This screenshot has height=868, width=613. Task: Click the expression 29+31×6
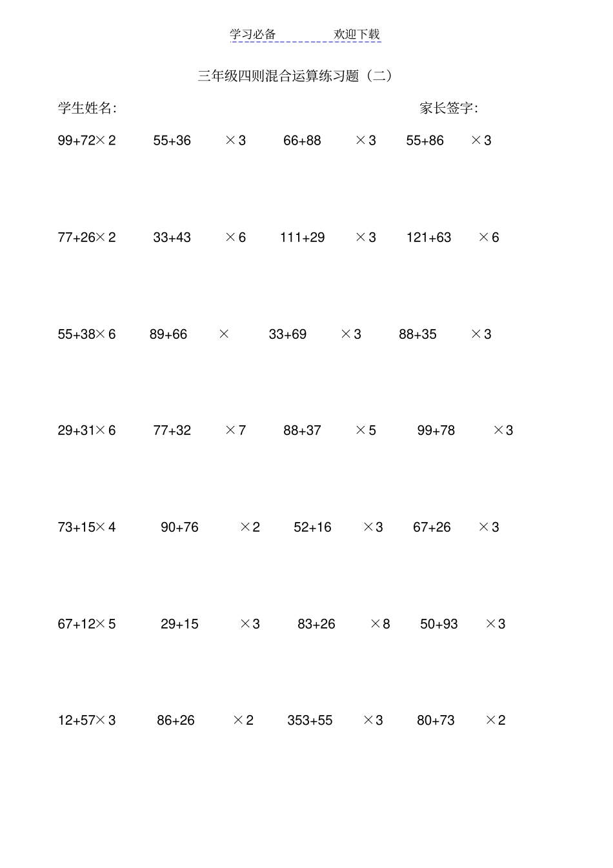(x=86, y=430)
